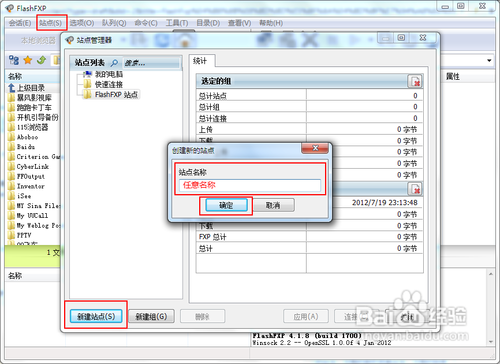Click the log pane scrollbar down arrow
Screen dimensions: 500x364
click(491, 342)
